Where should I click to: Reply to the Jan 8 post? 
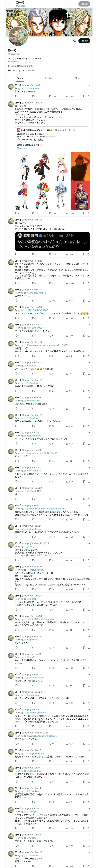(x=16, y=96)
